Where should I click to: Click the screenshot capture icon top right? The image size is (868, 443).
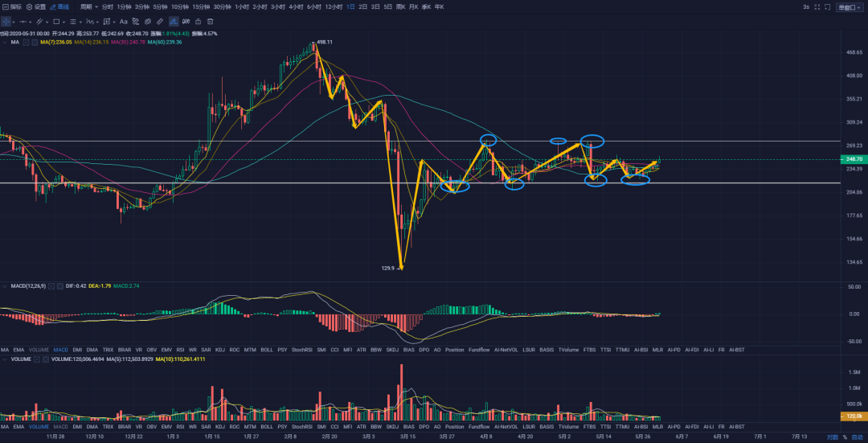828,6
